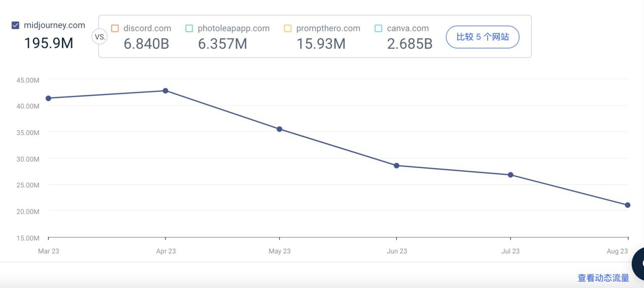Click the Mar 23 data point
The height and width of the screenshot is (288, 644).
48,98
